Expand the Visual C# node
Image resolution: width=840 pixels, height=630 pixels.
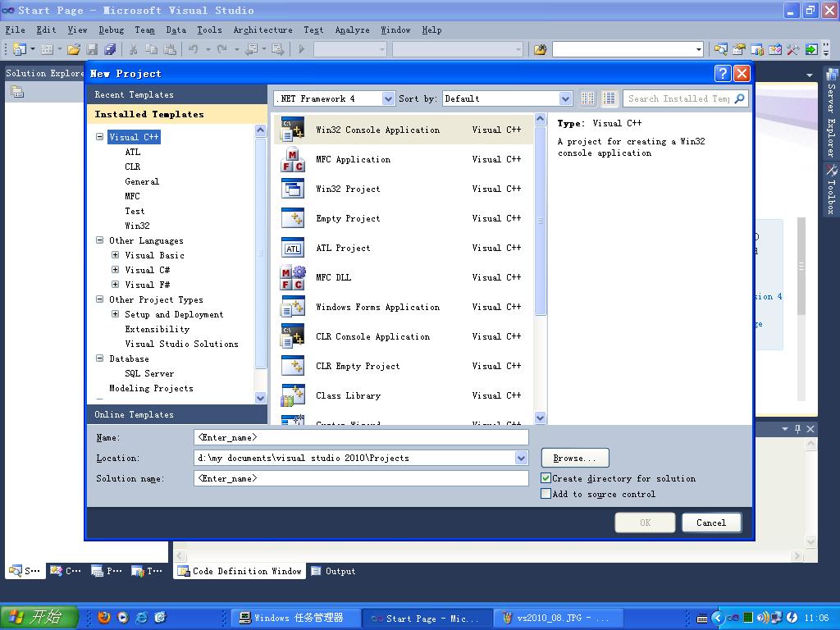tap(115, 269)
